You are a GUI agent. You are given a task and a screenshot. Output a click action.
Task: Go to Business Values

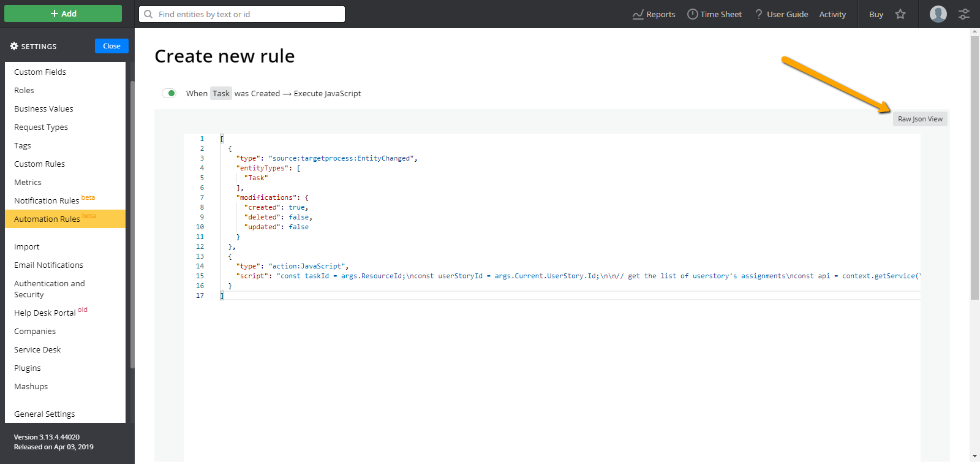pyautogui.click(x=65, y=108)
